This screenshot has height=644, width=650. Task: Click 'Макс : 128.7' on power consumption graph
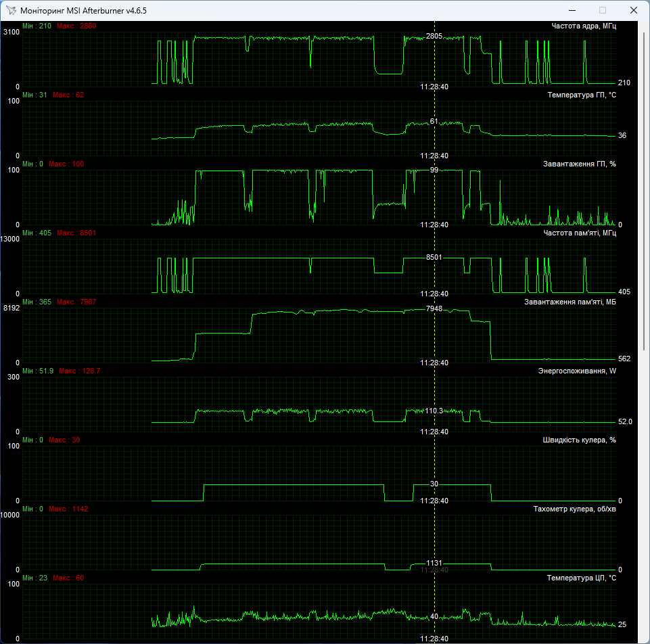80,371
